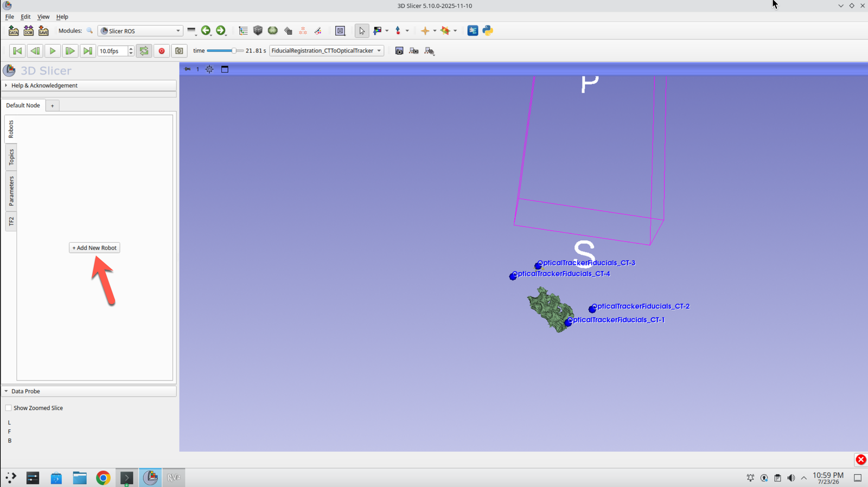Switch to the TF2 vertical tab

click(x=11, y=222)
